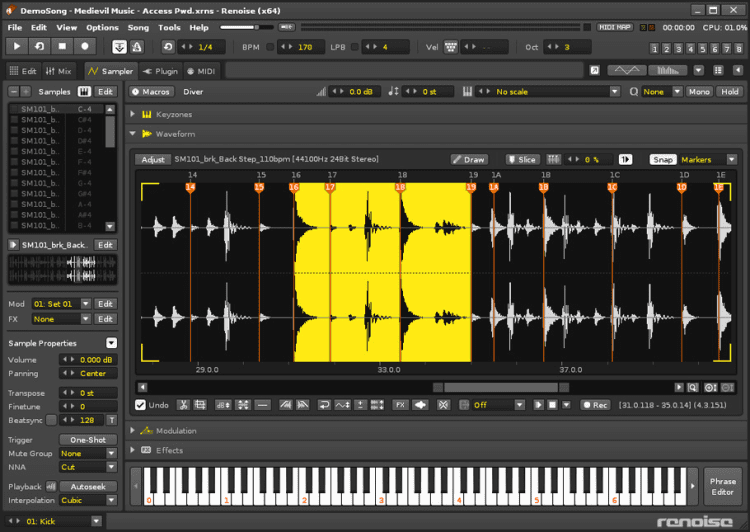
Task: Expand the Effects section
Action: (132, 450)
